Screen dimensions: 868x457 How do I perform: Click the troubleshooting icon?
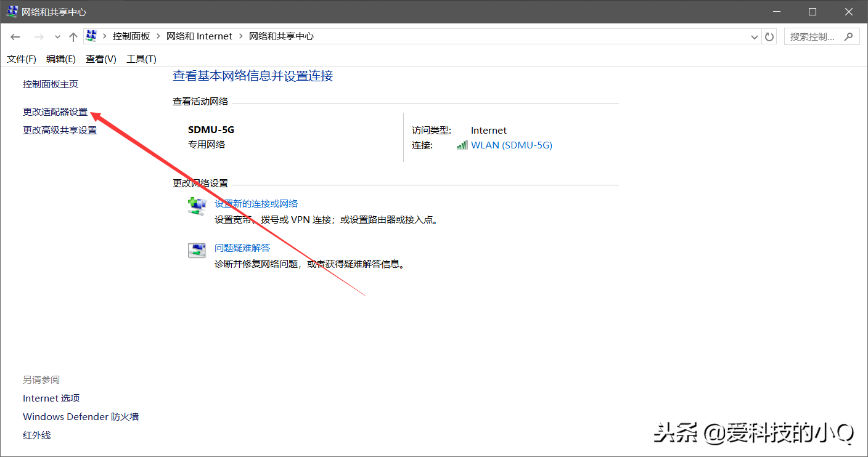[197, 250]
